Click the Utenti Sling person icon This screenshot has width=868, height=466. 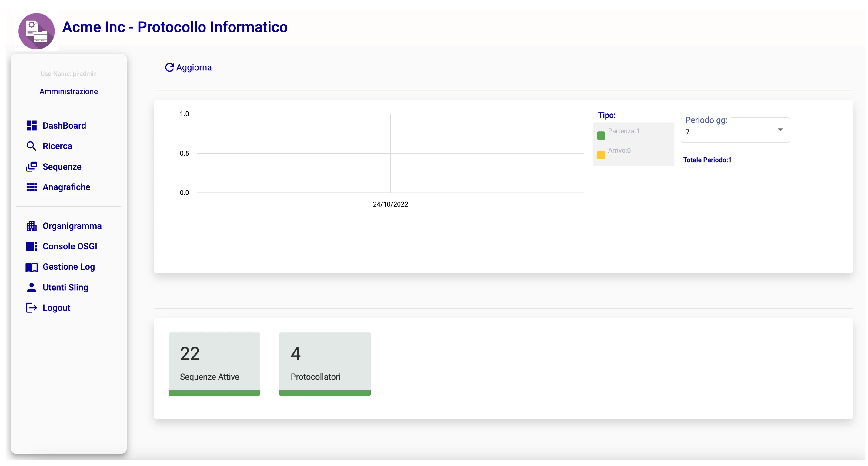tap(31, 287)
